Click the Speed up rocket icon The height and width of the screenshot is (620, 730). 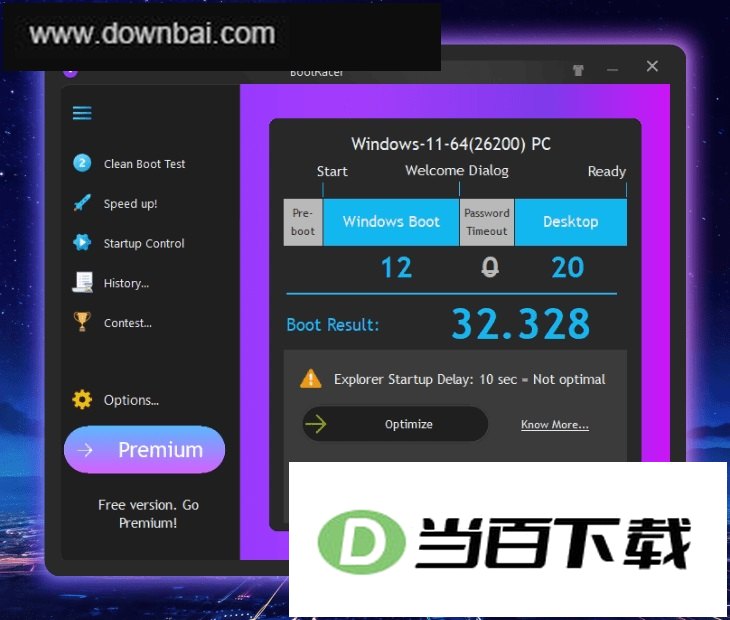(x=82, y=203)
